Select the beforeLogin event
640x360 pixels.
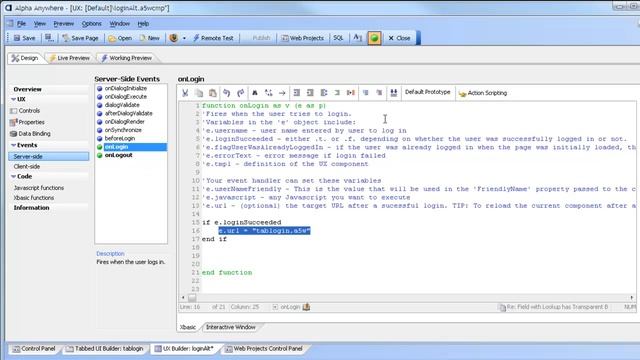click(x=120, y=138)
